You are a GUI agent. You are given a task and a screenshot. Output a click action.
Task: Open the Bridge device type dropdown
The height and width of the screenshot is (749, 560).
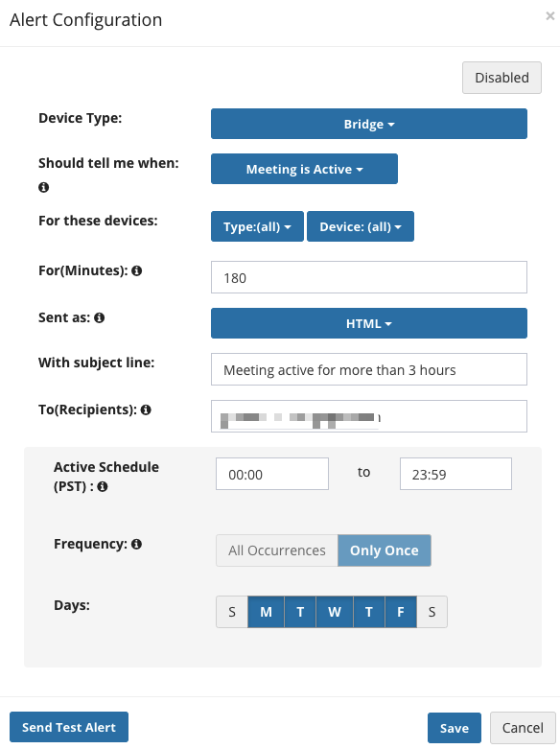pos(369,124)
